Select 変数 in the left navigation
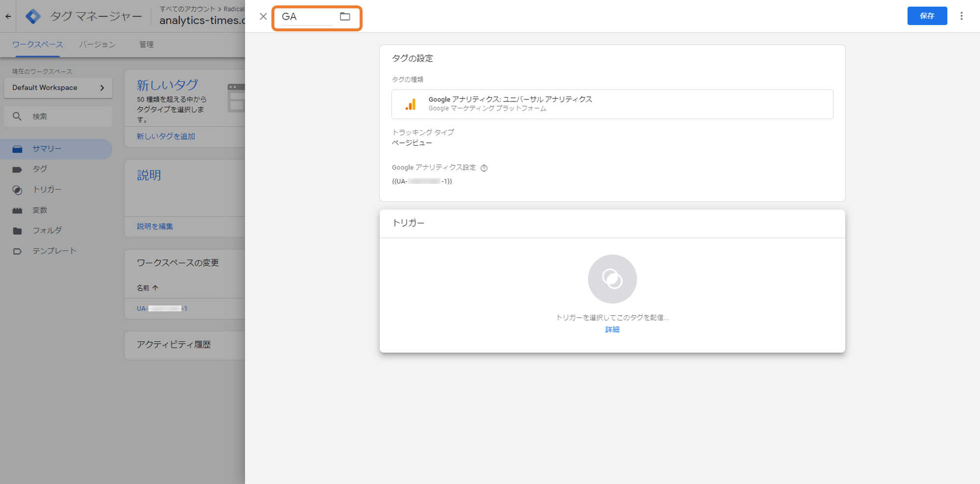 40,210
